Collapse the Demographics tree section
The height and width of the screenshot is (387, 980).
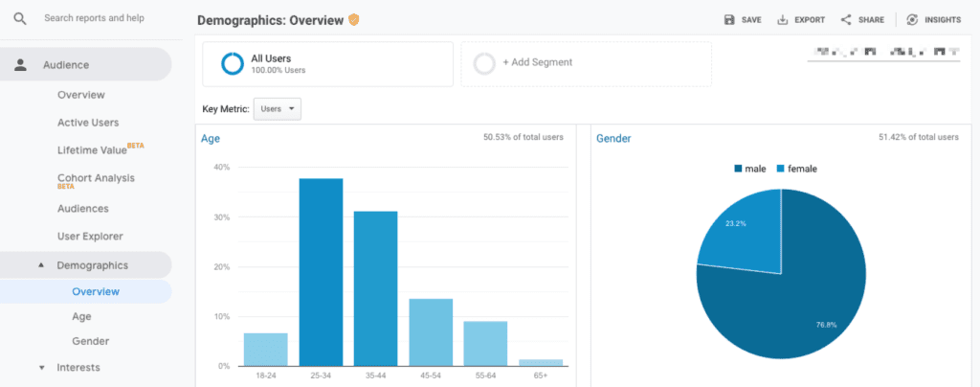41,265
